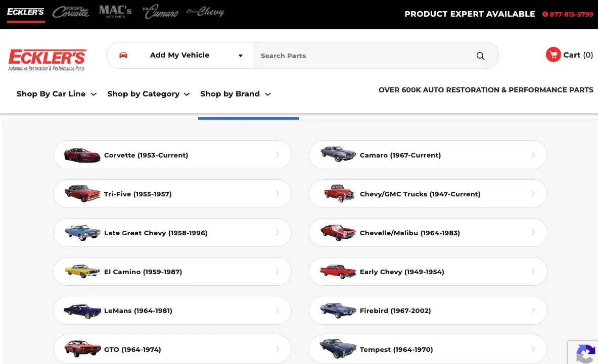The height and width of the screenshot is (364, 598).
Task: Click the Tri-Five (1955-1957) chevron arrow
Action: (x=278, y=193)
